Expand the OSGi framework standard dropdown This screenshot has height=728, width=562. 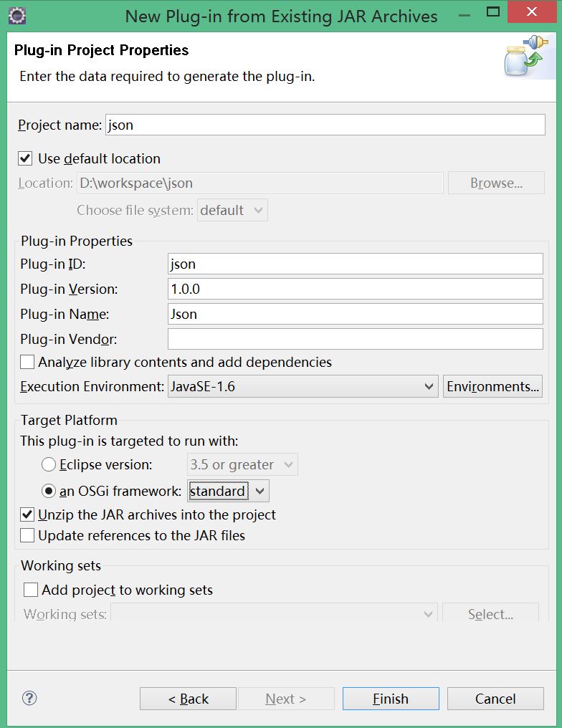[x=228, y=491]
